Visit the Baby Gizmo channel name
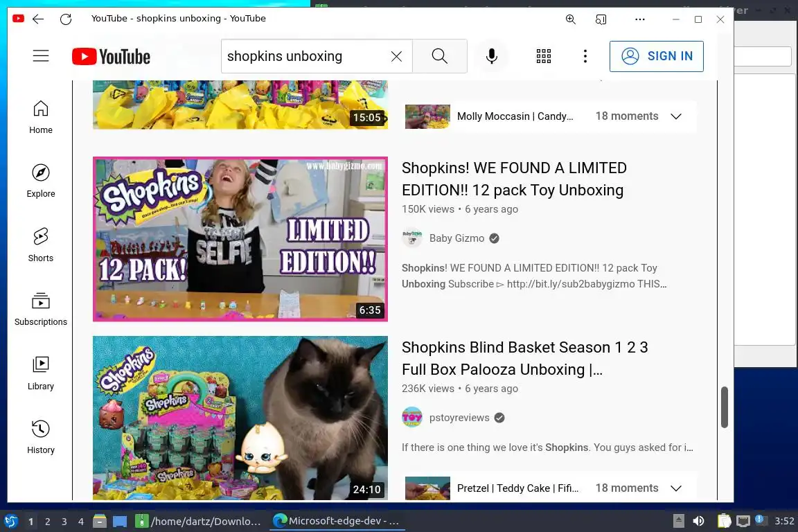 tap(456, 238)
